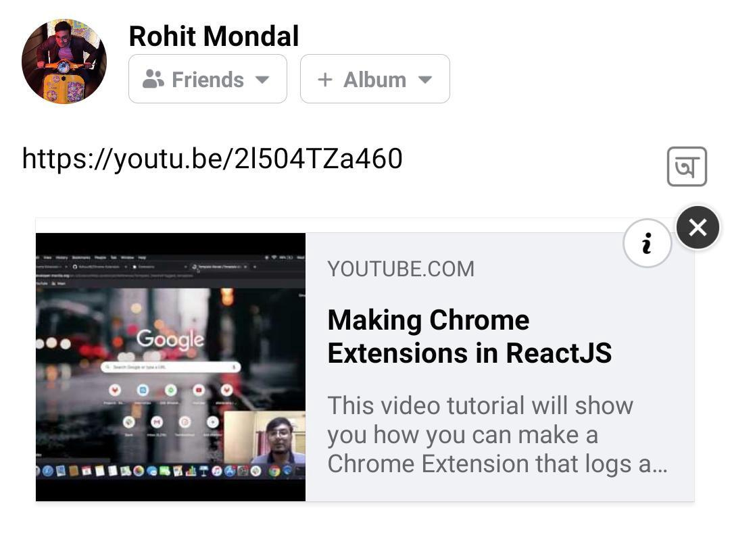Viewport: 730px width, 560px height.
Task: Click the Google logo in the thumbnail
Action: click(170, 339)
